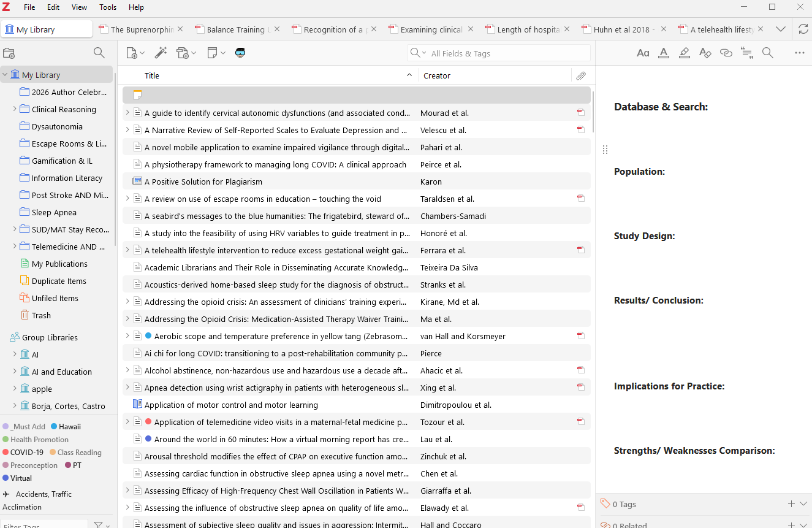Click the note Find and Replace magnifier
This screenshot has height=528, width=812.
767,53
